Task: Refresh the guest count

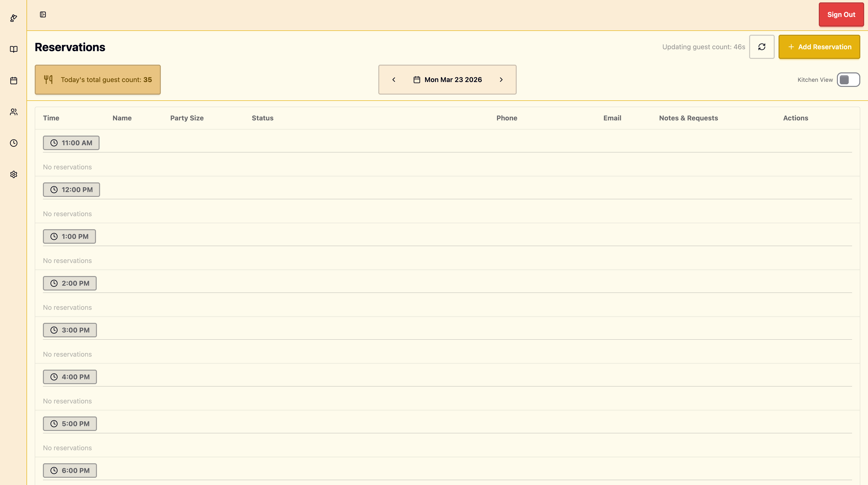Action: (762, 47)
